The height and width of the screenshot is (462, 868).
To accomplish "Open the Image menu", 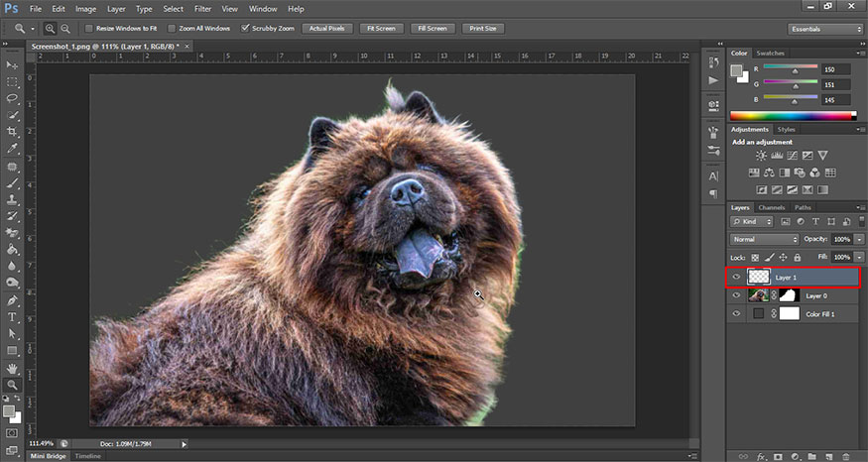I will [85, 9].
